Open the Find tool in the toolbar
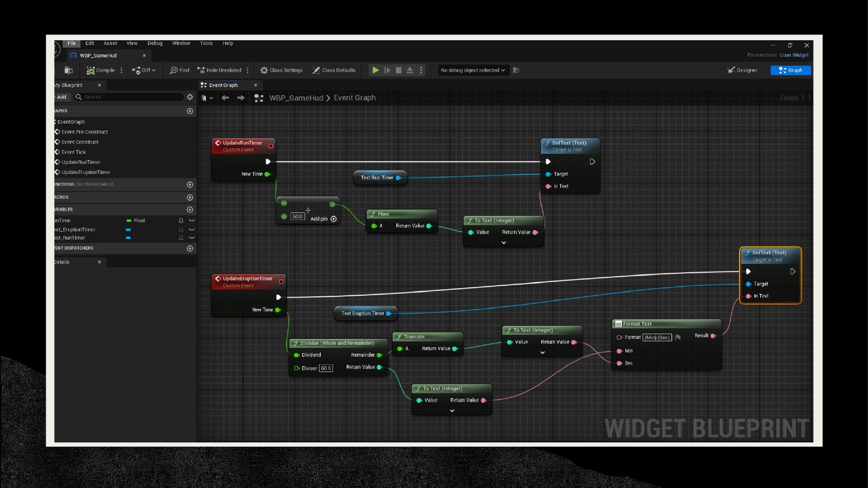 179,70
